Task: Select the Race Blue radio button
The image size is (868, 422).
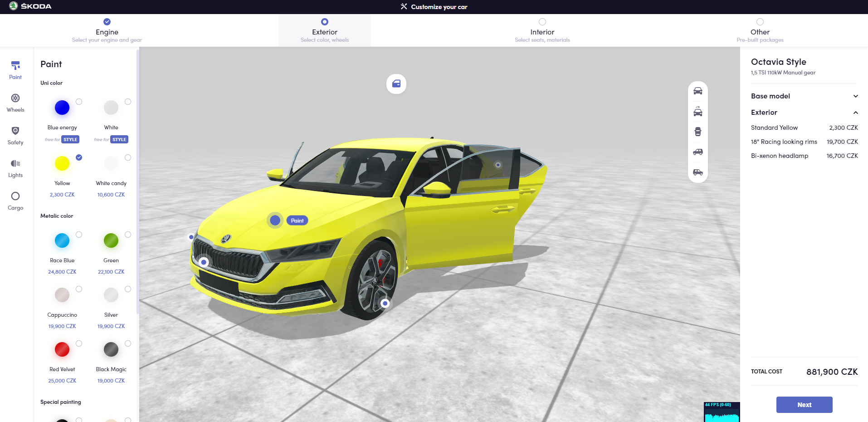Action: tap(79, 235)
